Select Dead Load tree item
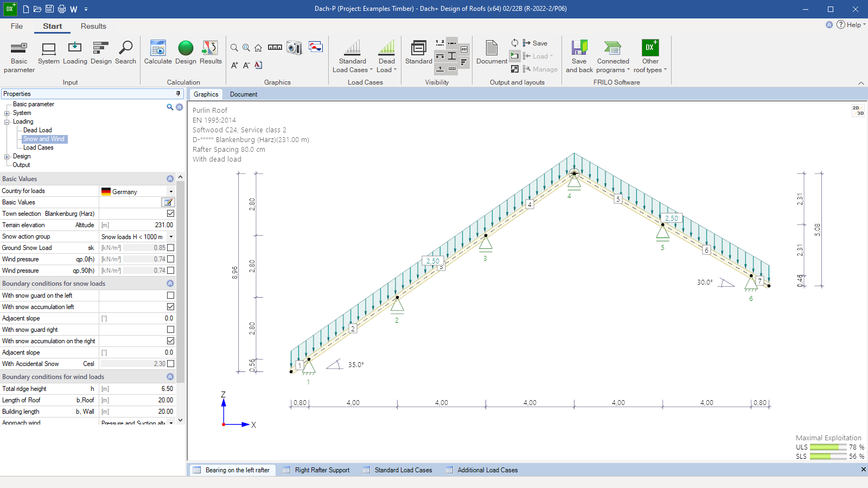 tap(37, 130)
